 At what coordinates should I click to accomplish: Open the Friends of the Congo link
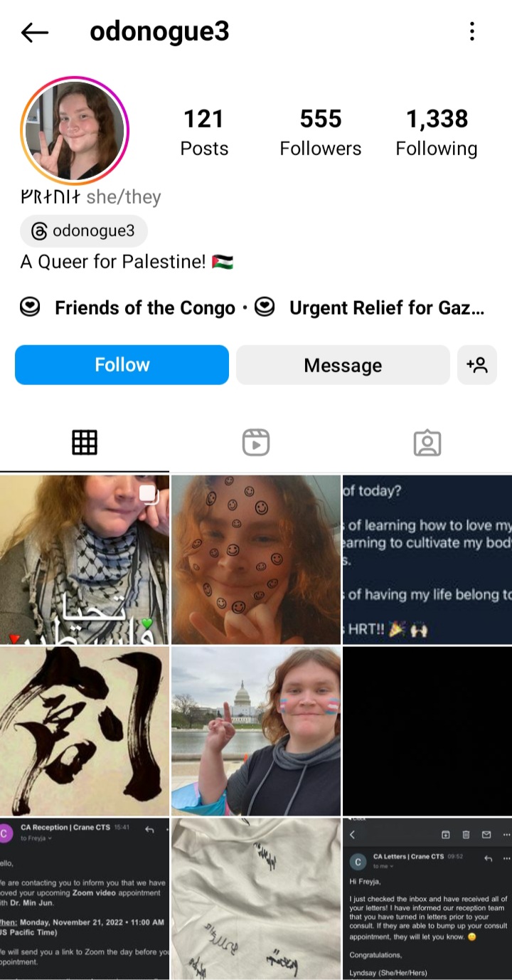128,308
